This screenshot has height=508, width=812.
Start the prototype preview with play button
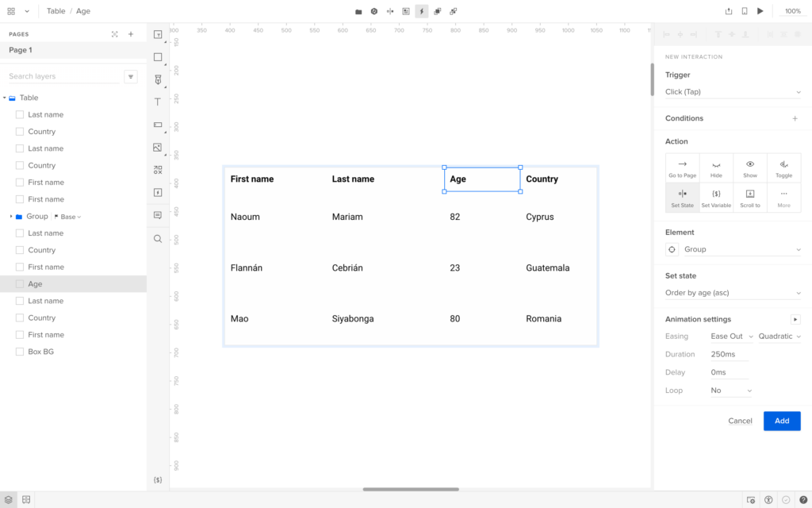(760, 11)
